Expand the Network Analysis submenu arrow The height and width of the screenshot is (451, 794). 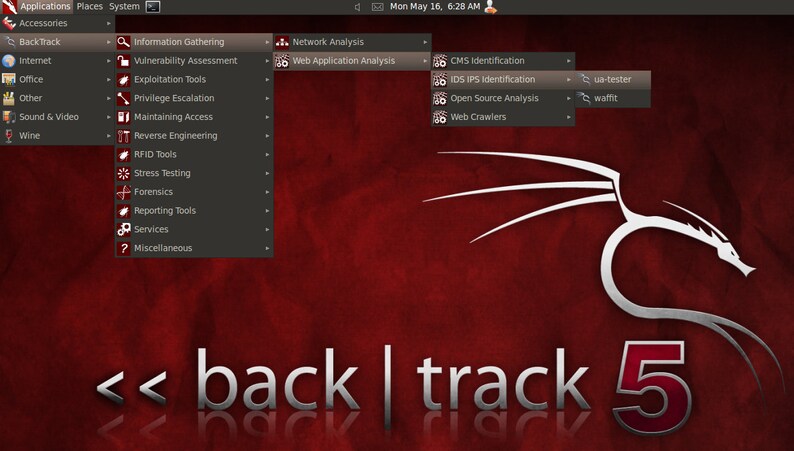point(425,42)
